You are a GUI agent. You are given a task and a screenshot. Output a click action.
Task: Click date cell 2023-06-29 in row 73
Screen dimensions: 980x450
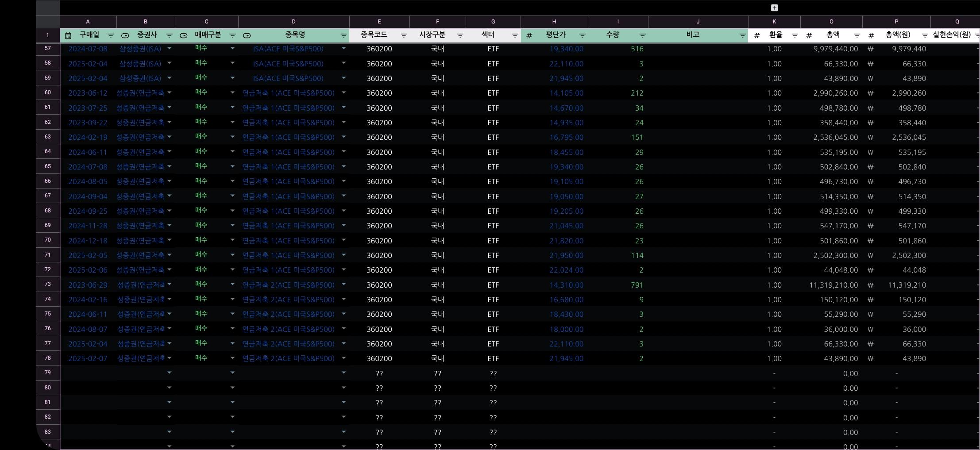click(88, 285)
